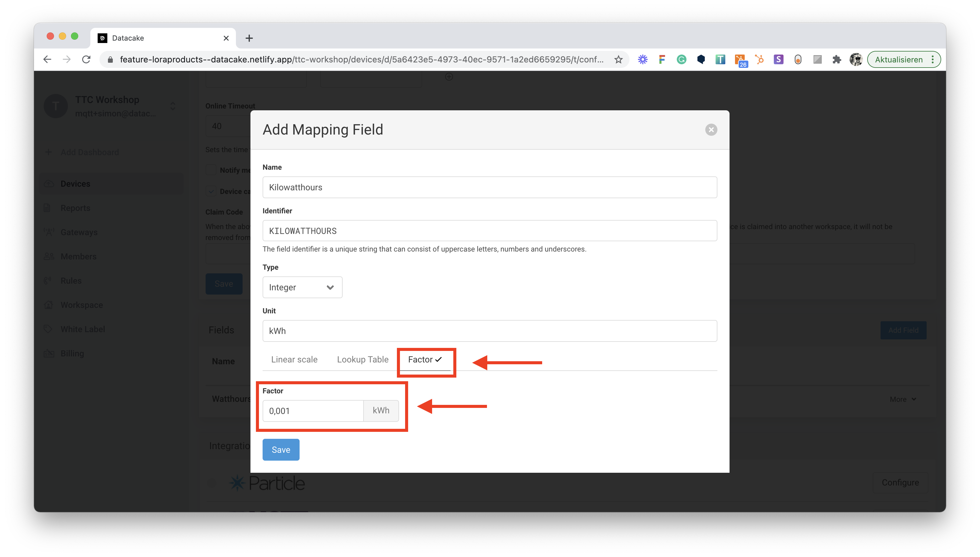Open the Type dropdown showing Integer
This screenshot has height=557, width=980.
click(x=302, y=287)
